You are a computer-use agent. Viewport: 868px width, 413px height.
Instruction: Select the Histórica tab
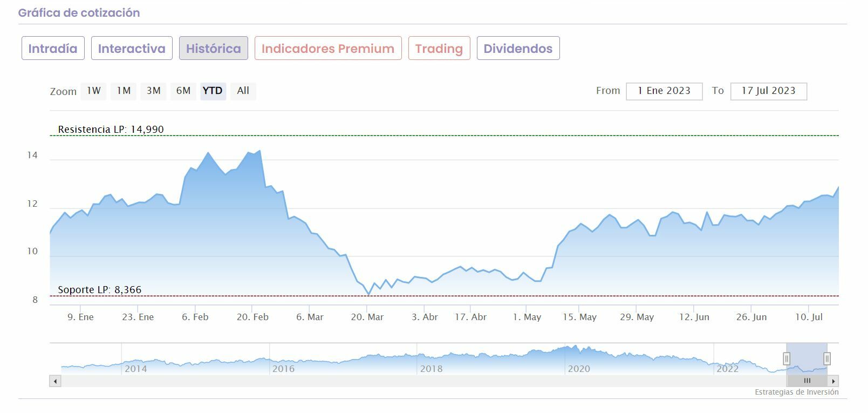(x=214, y=49)
